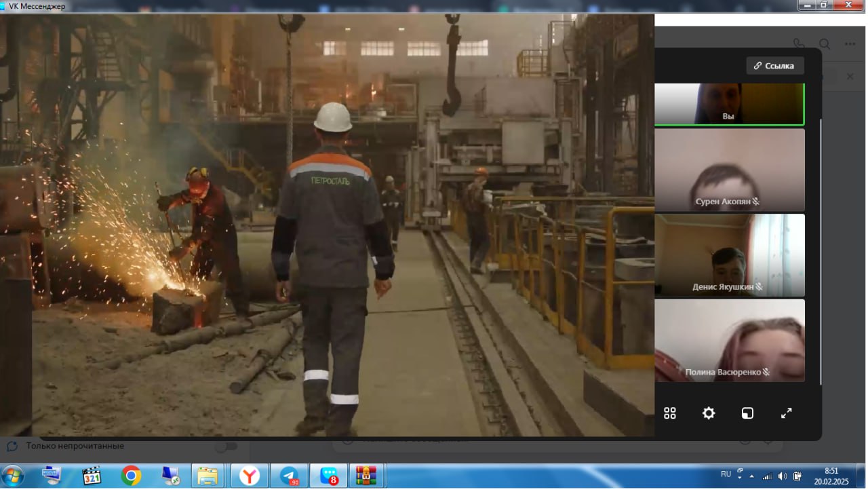Change RU input language in tray
Viewport: 868px width, 492px height.
click(726, 474)
